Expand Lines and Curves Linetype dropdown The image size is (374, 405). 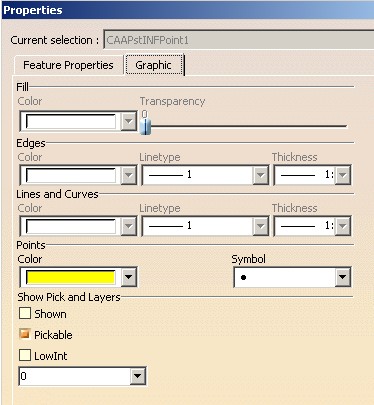261,226
